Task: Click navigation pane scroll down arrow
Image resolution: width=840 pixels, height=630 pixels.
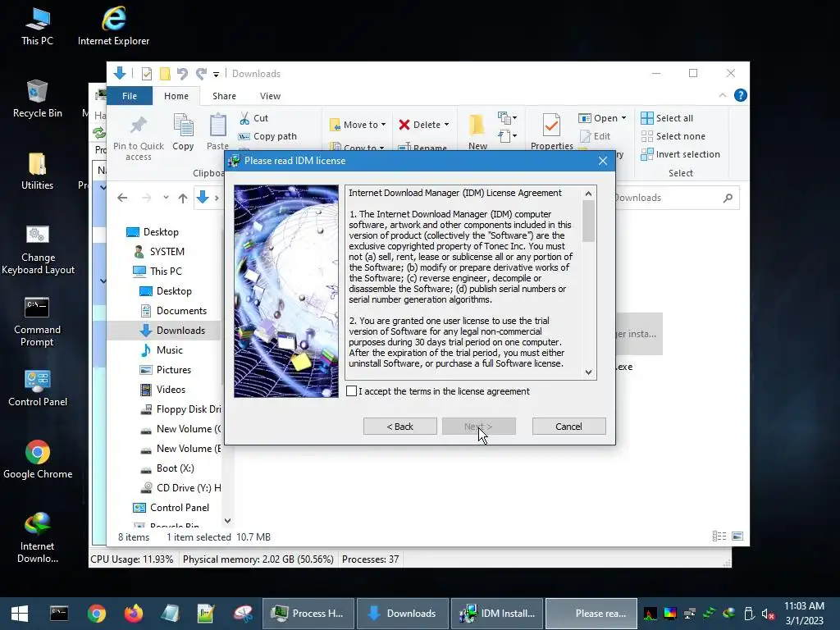Action: [227, 521]
